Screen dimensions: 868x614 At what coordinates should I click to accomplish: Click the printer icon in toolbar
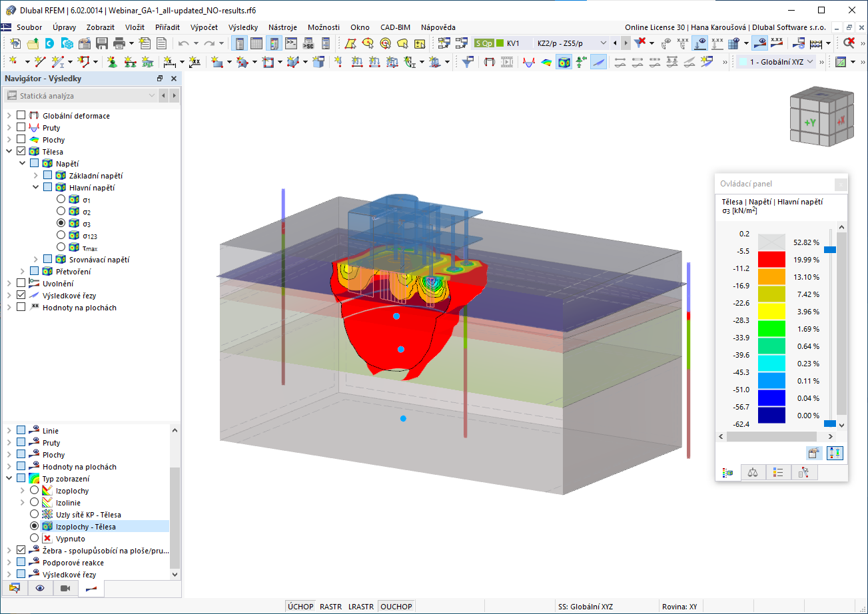pyautogui.click(x=119, y=43)
